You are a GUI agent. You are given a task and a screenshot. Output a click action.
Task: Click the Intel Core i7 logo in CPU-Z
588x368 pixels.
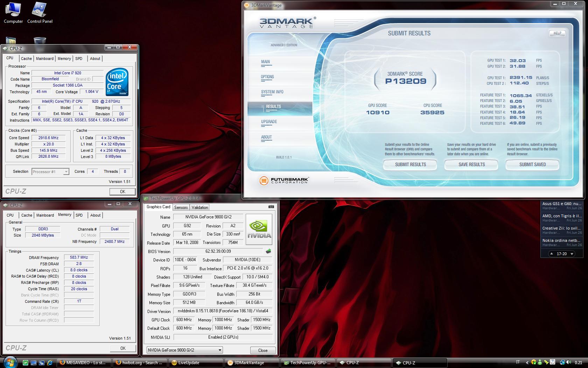coord(117,82)
